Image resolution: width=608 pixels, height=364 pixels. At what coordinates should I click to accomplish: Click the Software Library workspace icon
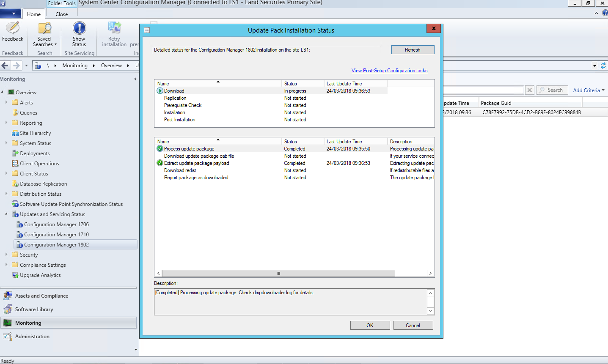[8, 309]
